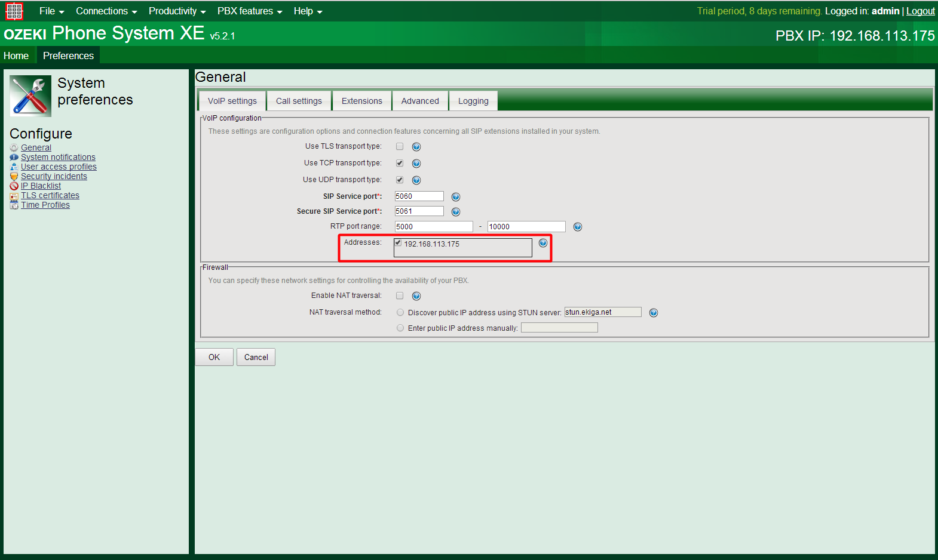The height and width of the screenshot is (560, 938).
Task: Click RTP port range start field 5000
Action: (x=434, y=227)
